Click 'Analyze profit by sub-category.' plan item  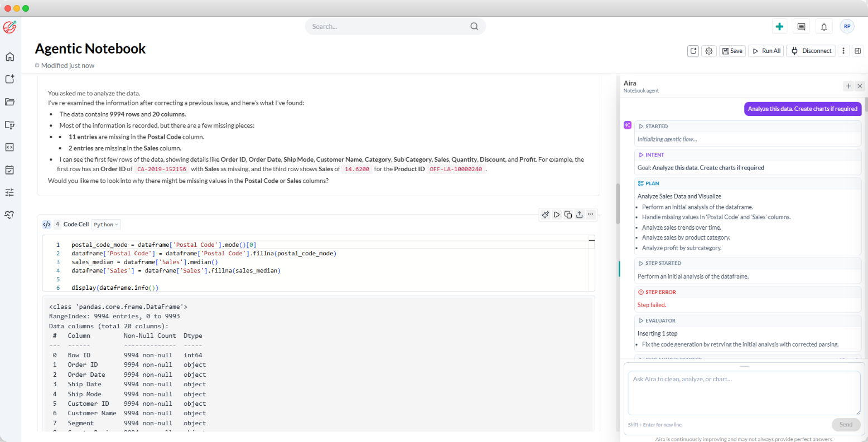682,248
